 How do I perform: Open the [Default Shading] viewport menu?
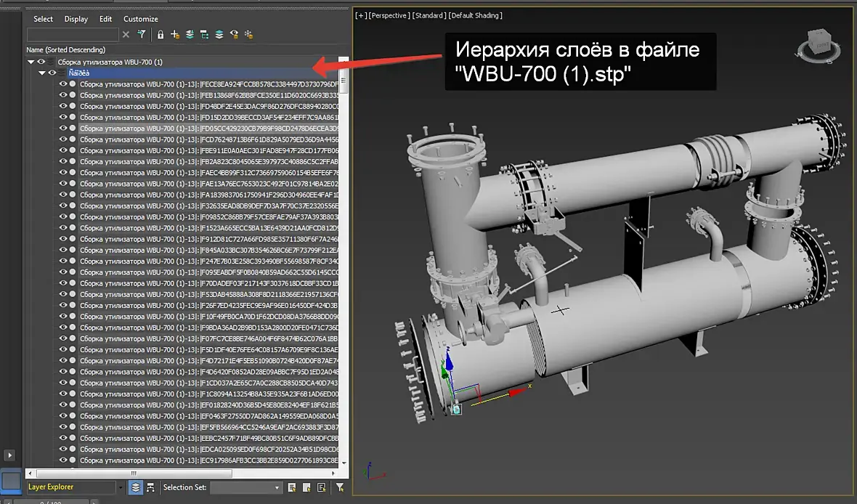[475, 15]
